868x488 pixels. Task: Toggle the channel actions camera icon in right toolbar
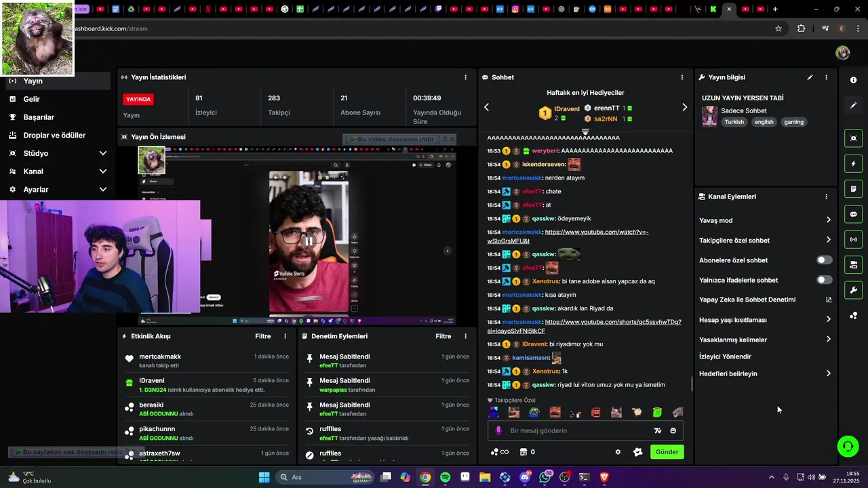pyautogui.click(x=853, y=264)
